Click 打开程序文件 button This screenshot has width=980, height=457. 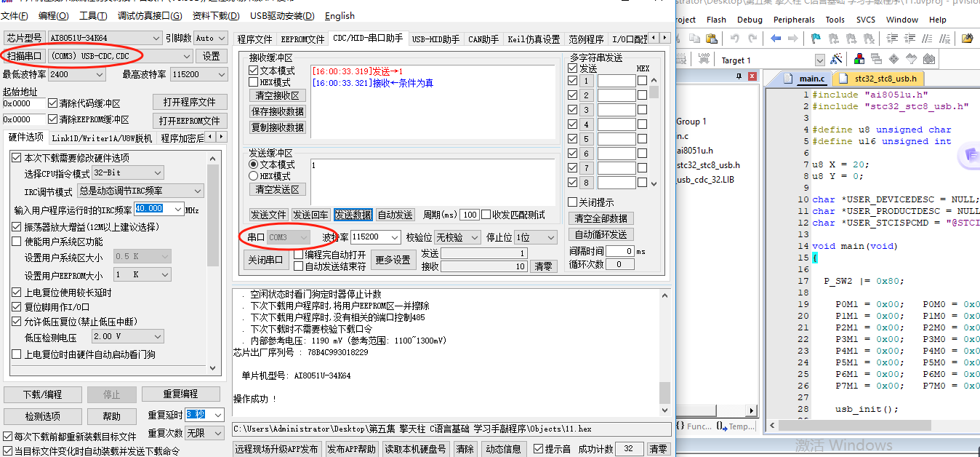click(x=189, y=102)
